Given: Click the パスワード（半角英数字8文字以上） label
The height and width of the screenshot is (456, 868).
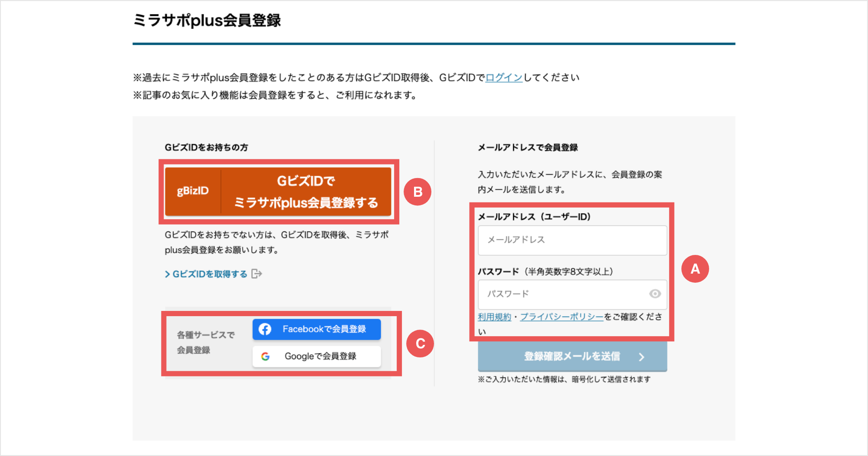Looking at the screenshot, I should tap(546, 272).
